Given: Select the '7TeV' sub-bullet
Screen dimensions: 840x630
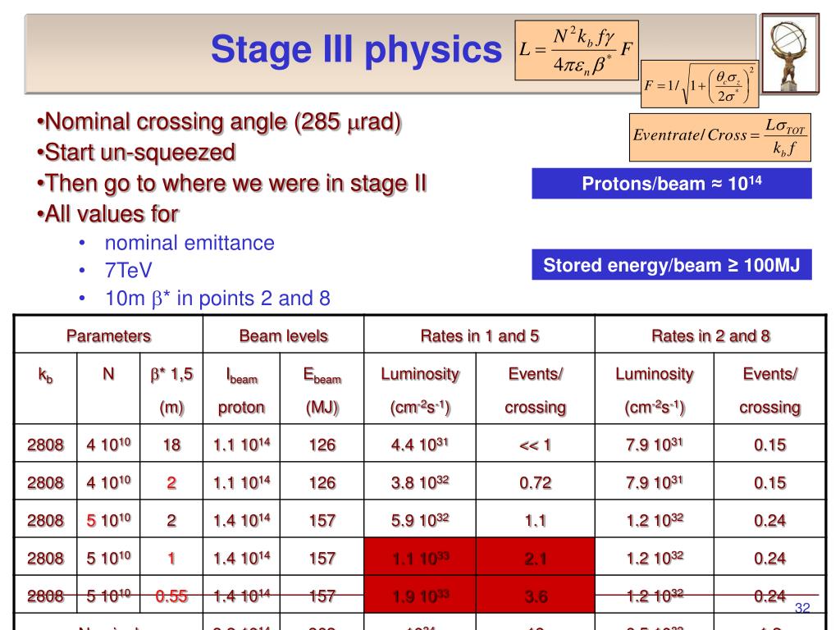Looking at the screenshot, I should 129,271.
